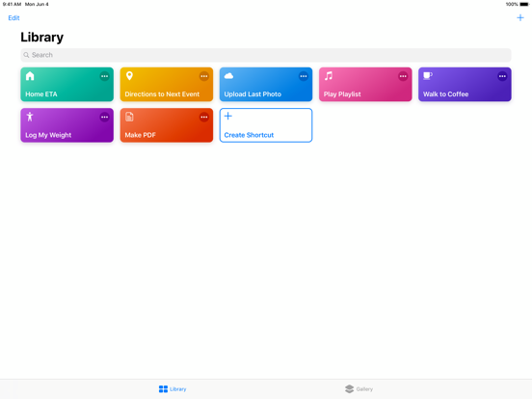Switch to the Gallery tab

(x=359, y=388)
